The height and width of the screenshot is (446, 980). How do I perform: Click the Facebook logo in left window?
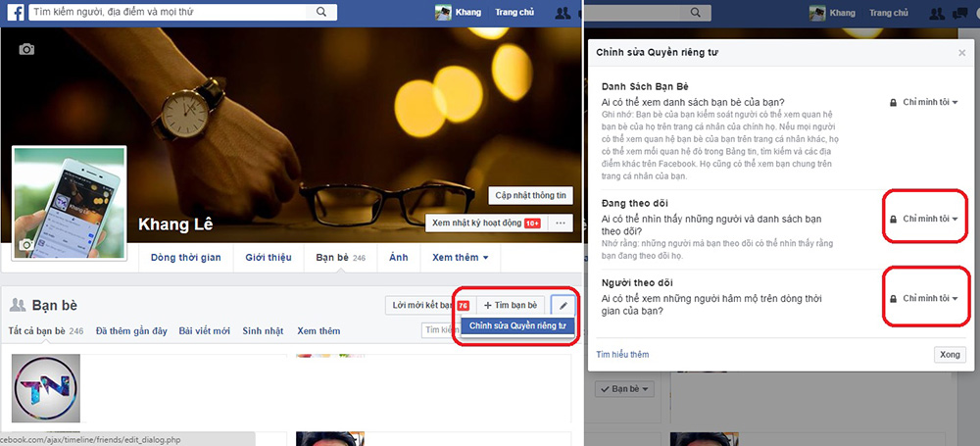(x=15, y=13)
